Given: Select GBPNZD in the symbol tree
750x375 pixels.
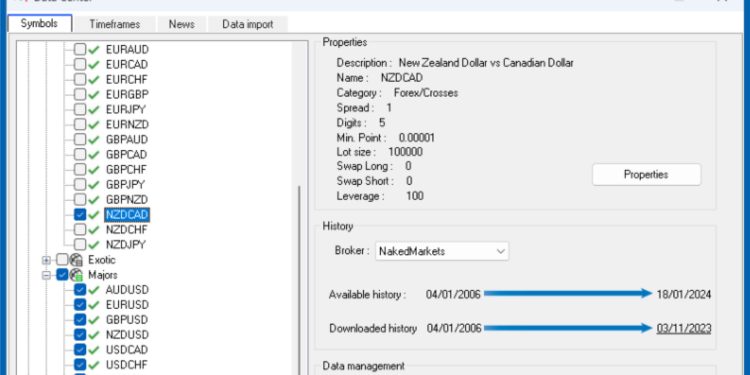Looking at the screenshot, I should pos(127,199).
